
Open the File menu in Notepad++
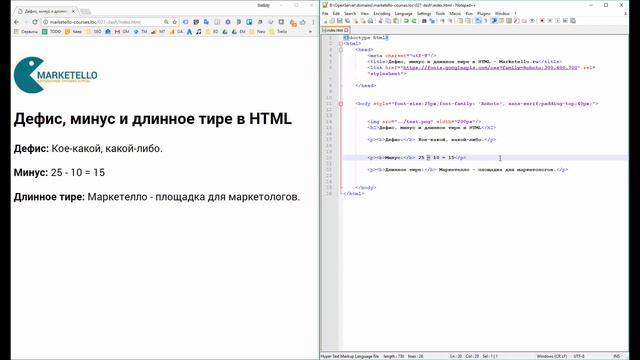click(x=325, y=13)
